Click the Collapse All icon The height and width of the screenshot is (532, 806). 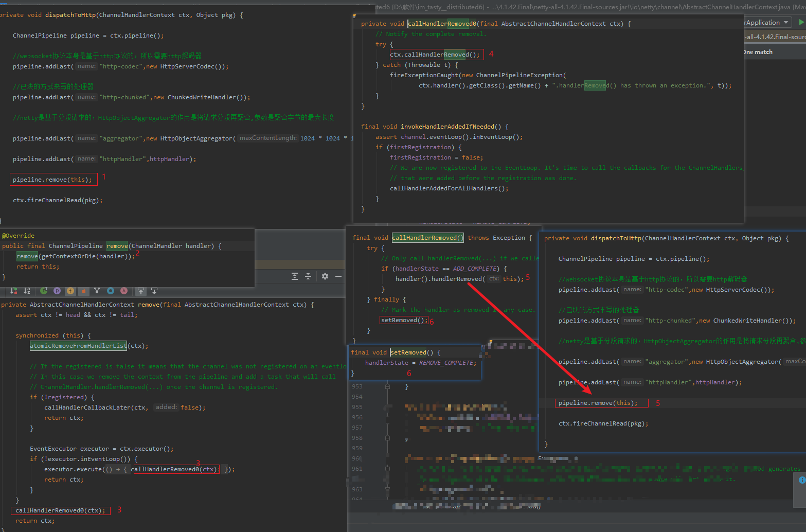[x=308, y=276]
